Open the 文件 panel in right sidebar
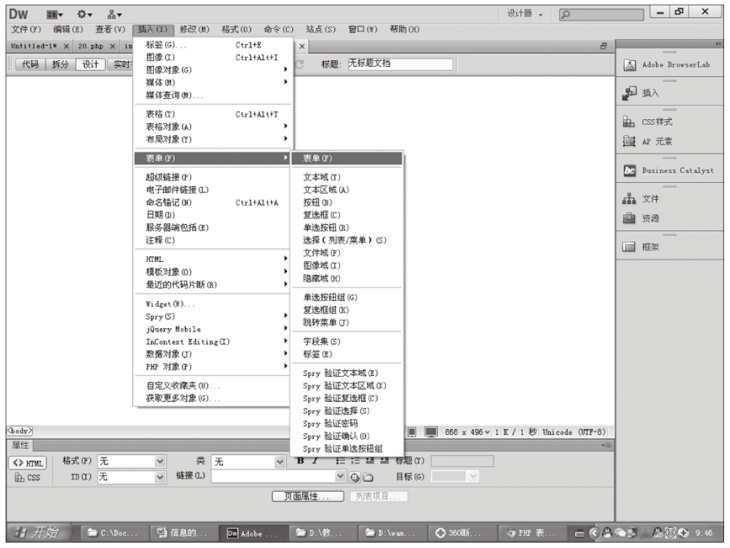The image size is (730, 548). tap(641, 199)
